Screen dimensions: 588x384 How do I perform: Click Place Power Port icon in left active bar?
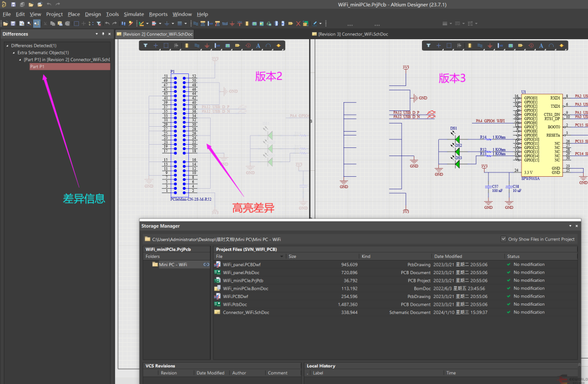[207, 46]
